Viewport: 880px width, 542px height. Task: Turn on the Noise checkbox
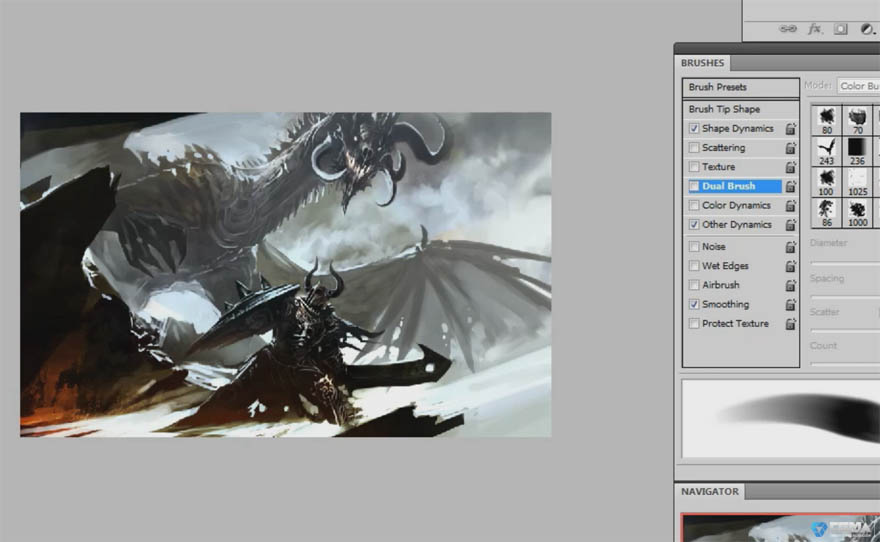point(694,246)
